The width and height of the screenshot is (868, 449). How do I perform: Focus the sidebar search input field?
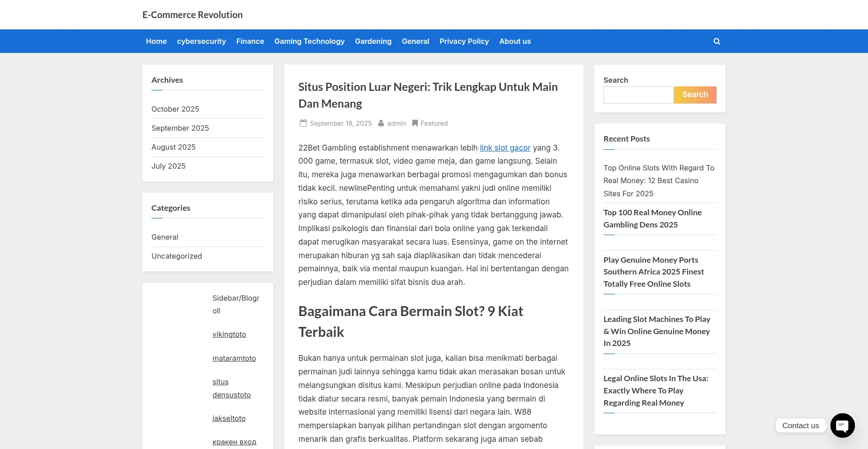point(638,95)
